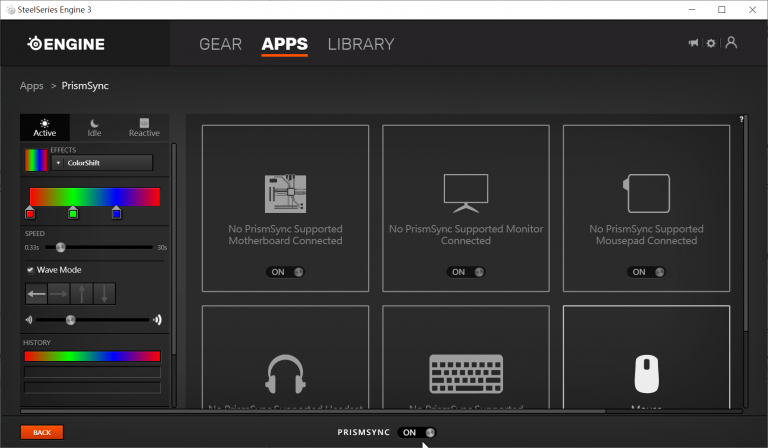
Task: Switch to the APPS tab
Action: coord(285,44)
